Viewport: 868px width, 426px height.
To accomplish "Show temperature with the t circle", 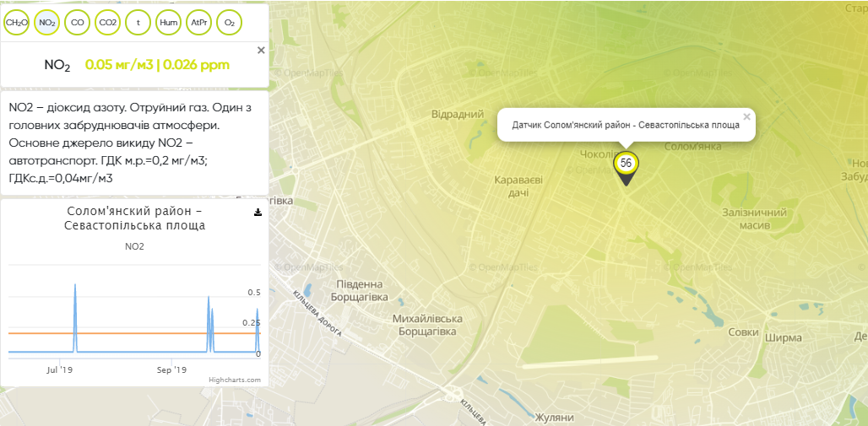I will click(x=138, y=23).
